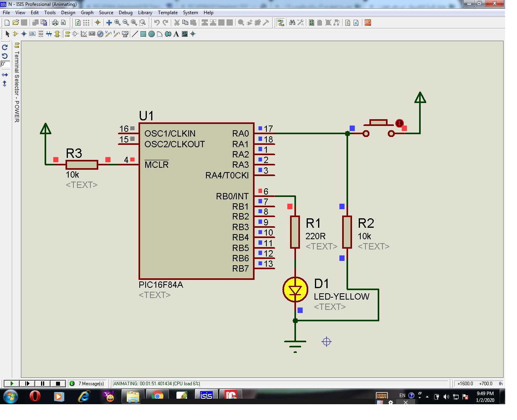Zoom out of the schematic

pyautogui.click(x=126, y=22)
